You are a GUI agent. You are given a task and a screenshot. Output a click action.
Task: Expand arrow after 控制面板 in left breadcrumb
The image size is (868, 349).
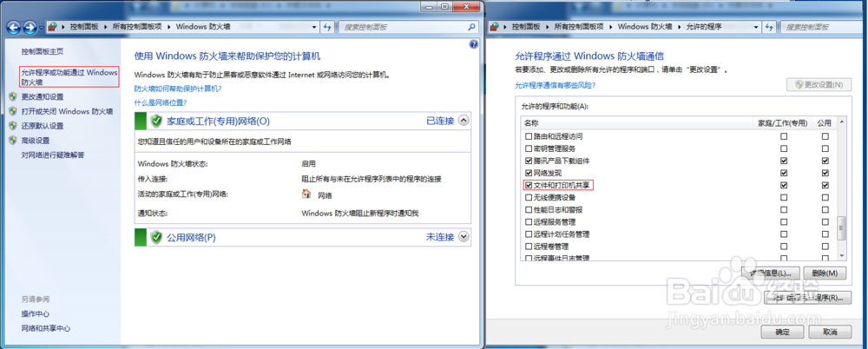(107, 27)
